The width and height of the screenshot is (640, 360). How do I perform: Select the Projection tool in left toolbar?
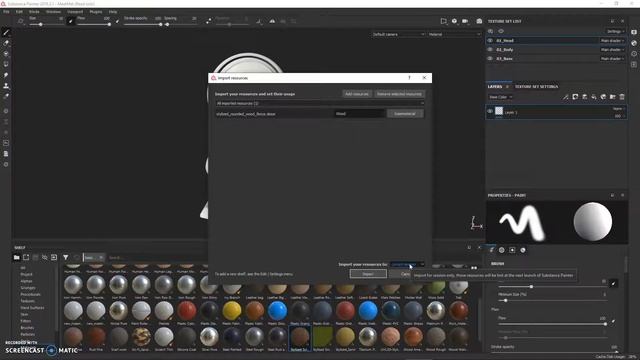(x=6, y=54)
